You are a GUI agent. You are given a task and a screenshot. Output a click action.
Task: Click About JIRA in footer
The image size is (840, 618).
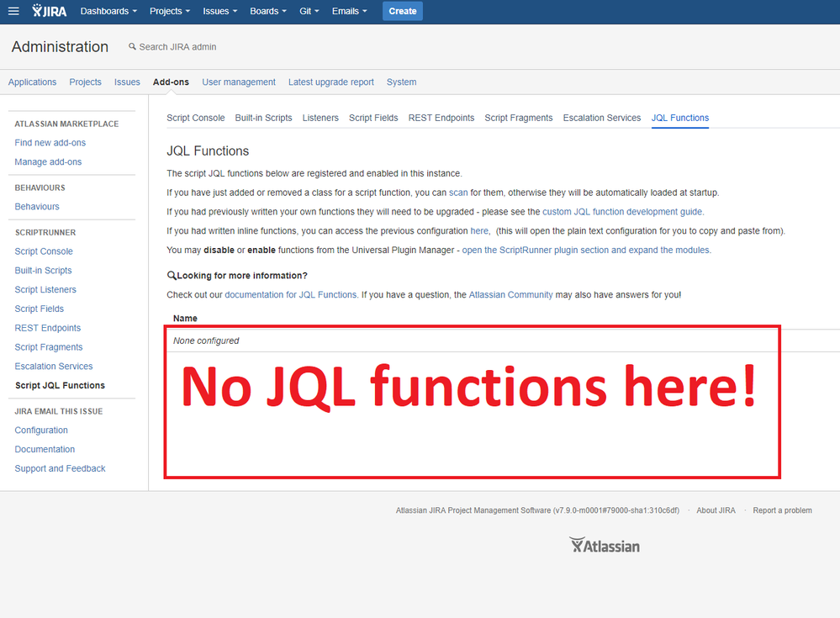(x=716, y=510)
